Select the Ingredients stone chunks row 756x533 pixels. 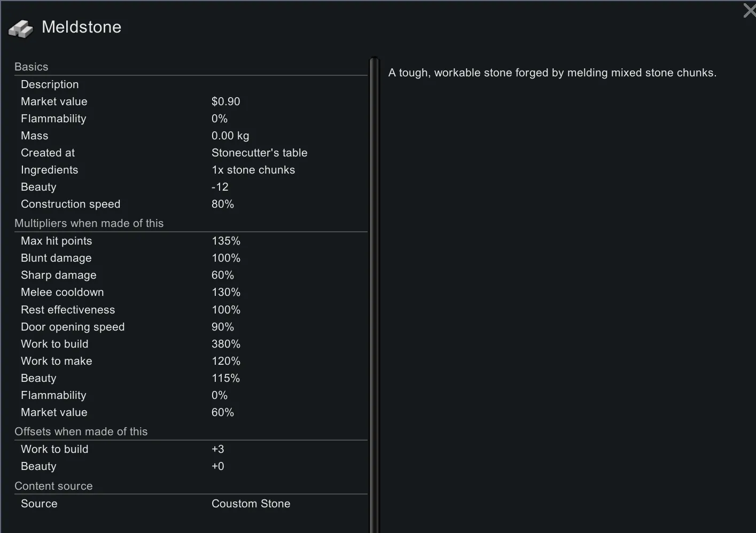point(190,170)
